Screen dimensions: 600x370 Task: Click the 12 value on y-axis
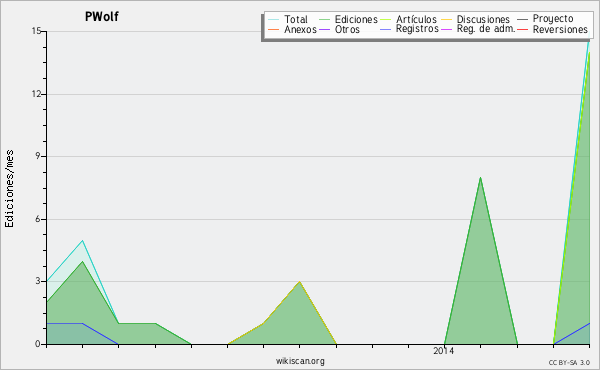pos(36,94)
